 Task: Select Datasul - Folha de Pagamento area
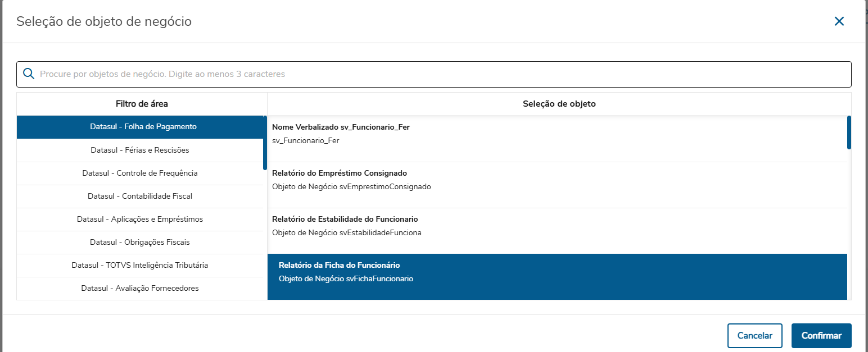(143, 127)
